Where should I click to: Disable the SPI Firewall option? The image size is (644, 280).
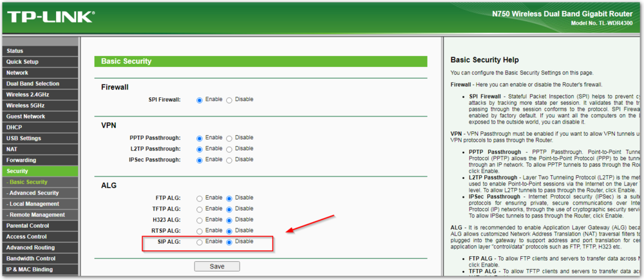[229, 100]
